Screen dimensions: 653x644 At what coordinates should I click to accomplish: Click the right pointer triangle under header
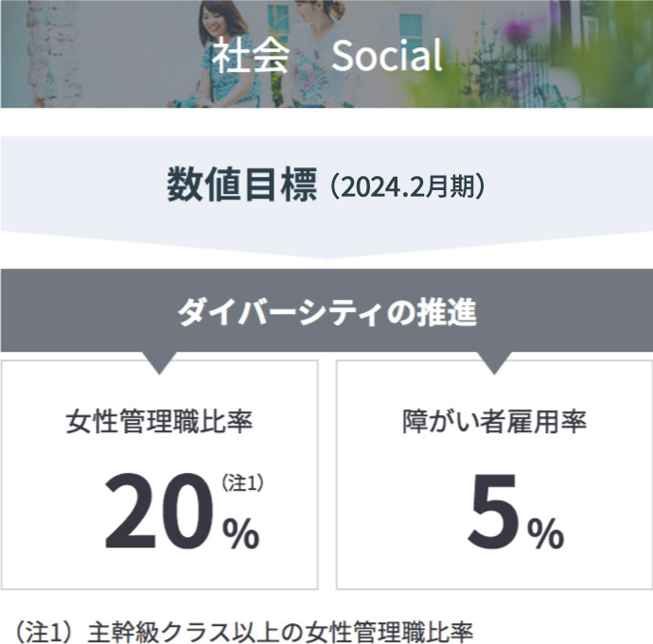click(494, 363)
